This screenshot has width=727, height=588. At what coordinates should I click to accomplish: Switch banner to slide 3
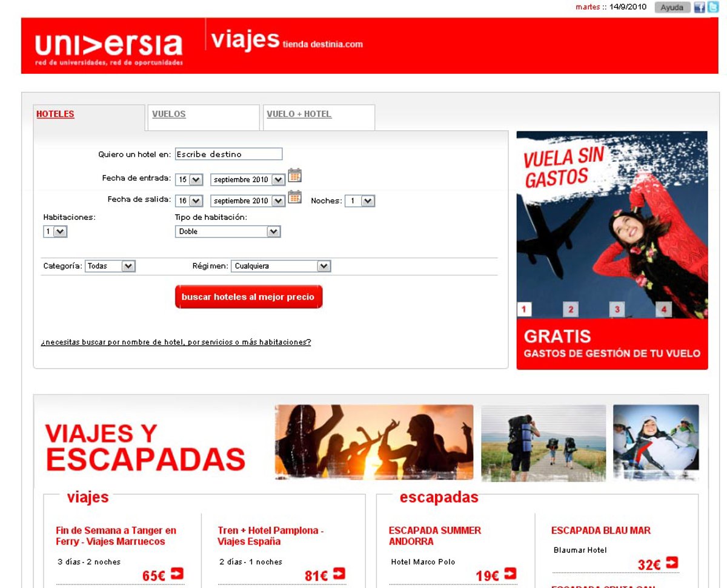coord(617,309)
